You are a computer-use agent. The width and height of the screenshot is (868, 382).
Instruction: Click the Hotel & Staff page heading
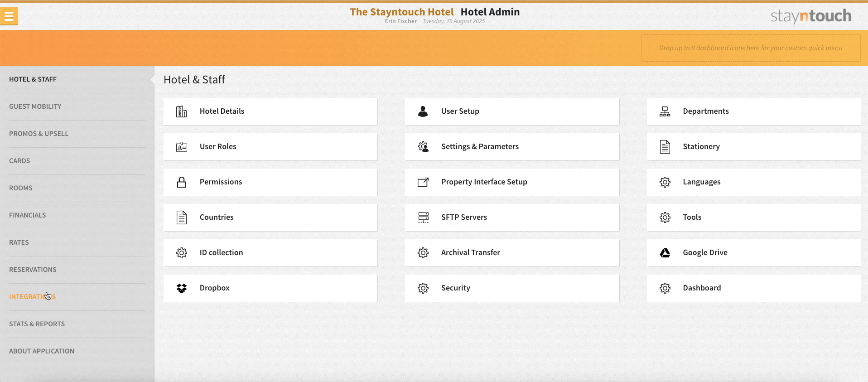[194, 80]
